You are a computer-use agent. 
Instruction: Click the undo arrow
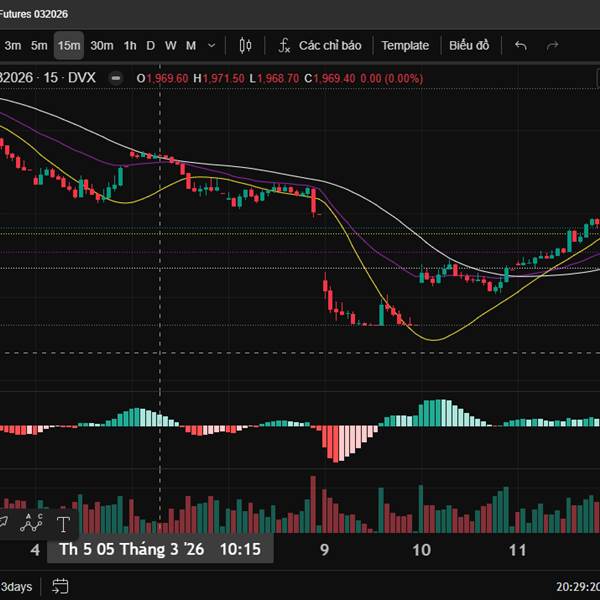coord(520,45)
